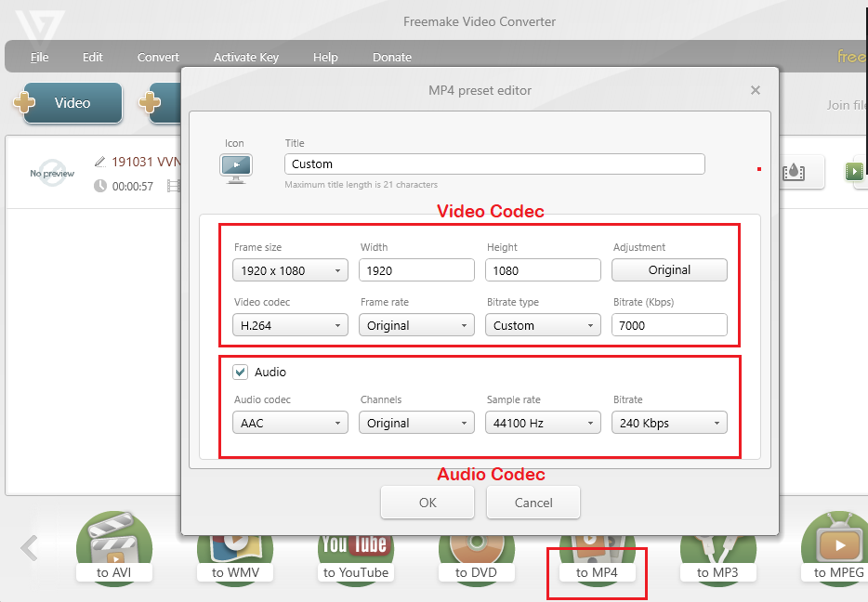868x602 pixels.
Task: Click the Adjustment Original button
Action: 669,270
